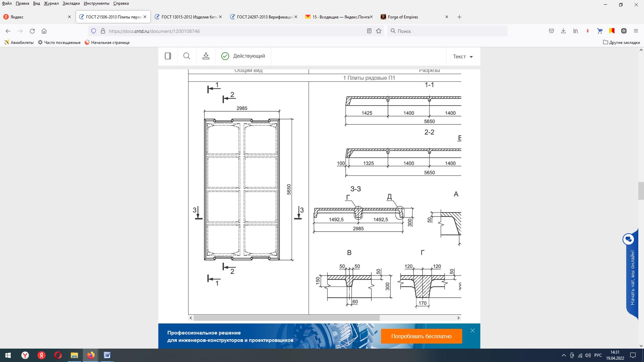Open the Инструменты menu
This screenshot has width=644, height=362.
pos(97,3)
